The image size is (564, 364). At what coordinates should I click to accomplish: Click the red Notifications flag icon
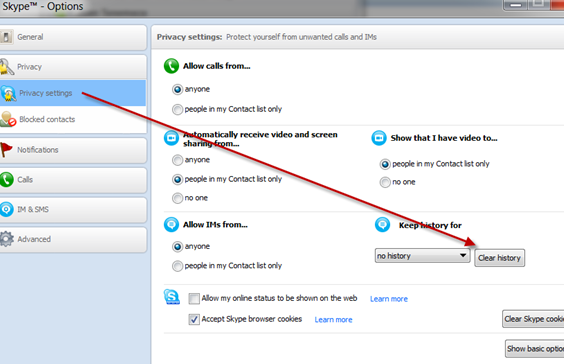point(6,150)
